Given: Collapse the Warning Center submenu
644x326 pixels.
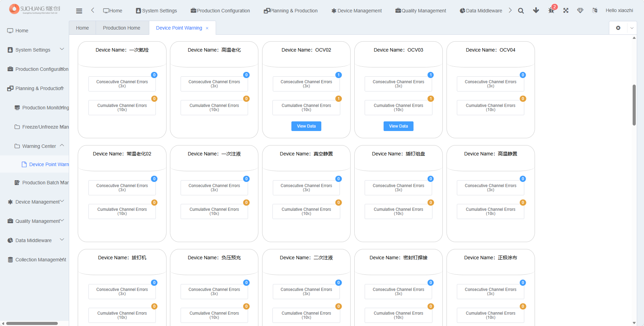Looking at the screenshot, I should (62, 145).
